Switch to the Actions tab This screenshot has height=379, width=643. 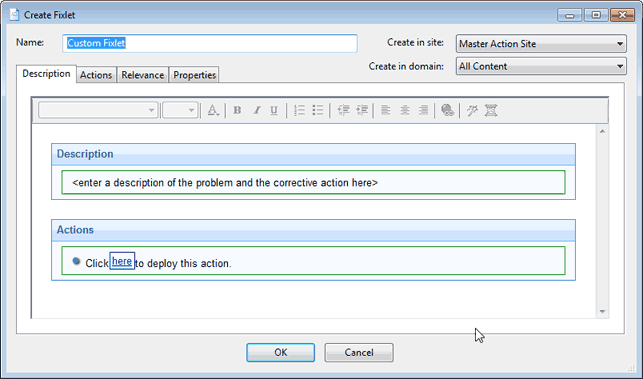click(x=96, y=75)
